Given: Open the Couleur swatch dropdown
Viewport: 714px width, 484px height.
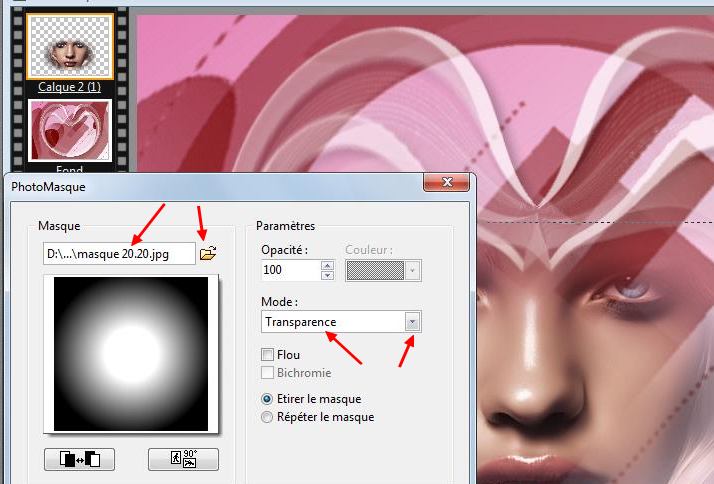Looking at the screenshot, I should (x=412, y=270).
